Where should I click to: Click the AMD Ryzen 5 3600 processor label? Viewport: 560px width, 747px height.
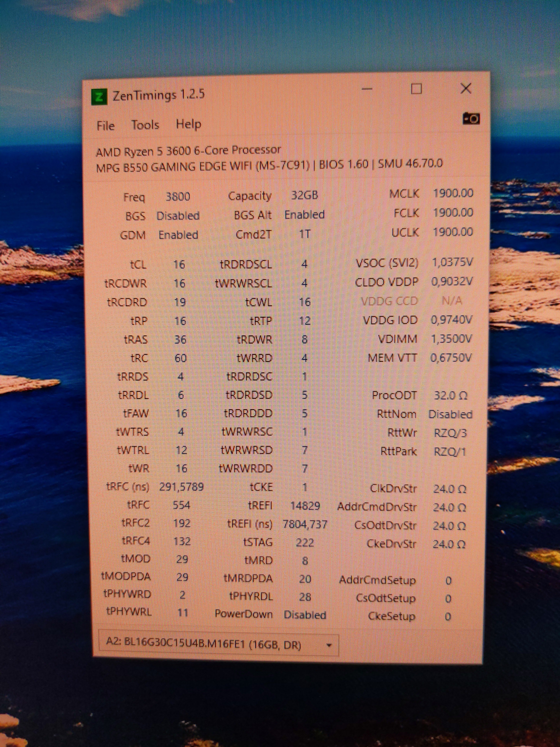click(x=188, y=151)
